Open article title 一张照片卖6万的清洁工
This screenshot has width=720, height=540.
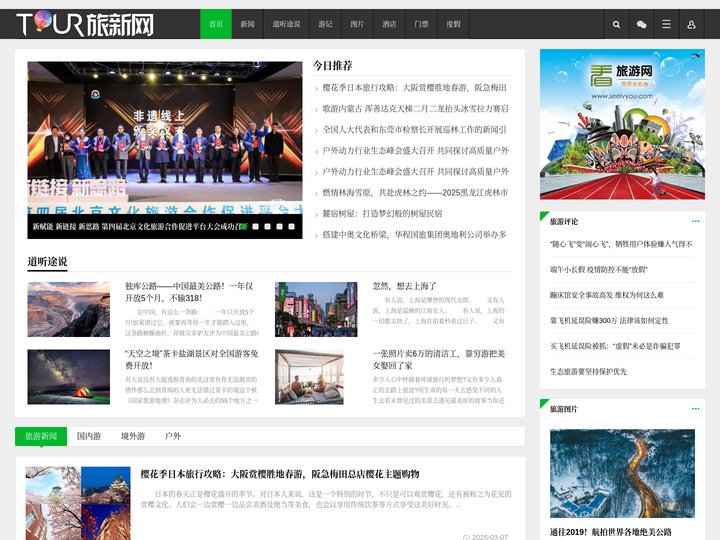click(439, 360)
